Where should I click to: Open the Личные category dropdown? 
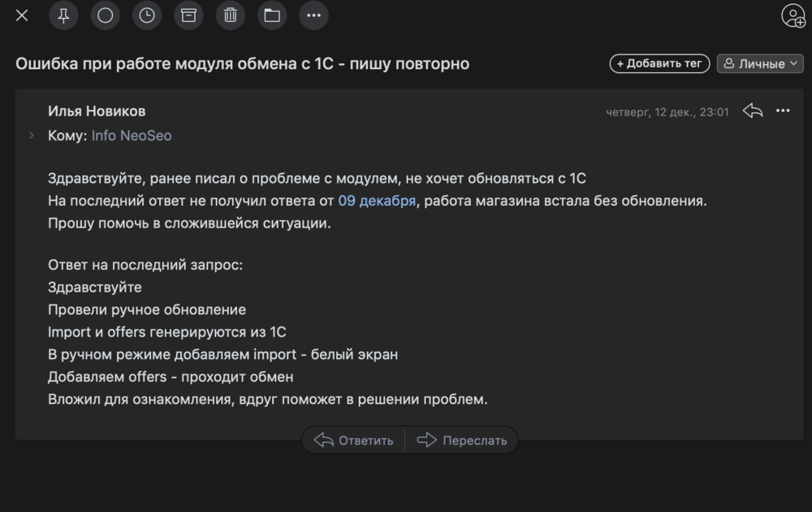click(760, 63)
